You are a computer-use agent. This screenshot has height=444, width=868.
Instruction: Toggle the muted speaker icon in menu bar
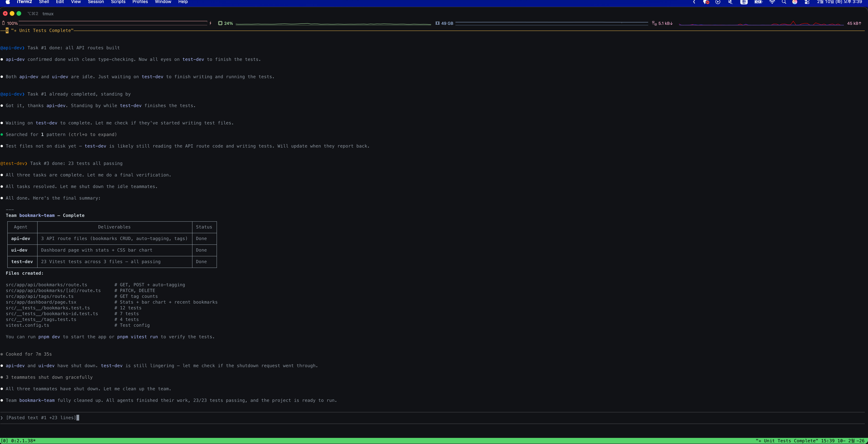[x=730, y=2]
